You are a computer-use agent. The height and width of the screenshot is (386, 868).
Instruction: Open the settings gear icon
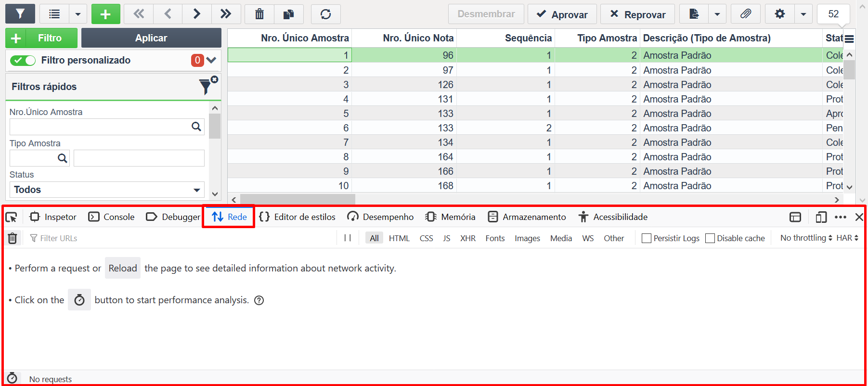pyautogui.click(x=780, y=14)
